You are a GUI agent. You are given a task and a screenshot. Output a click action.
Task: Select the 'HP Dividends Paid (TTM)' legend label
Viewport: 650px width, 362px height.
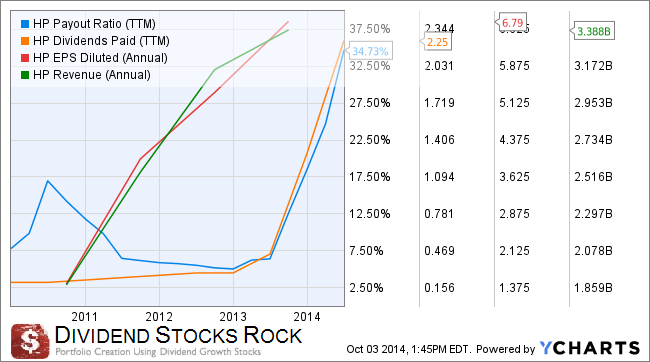[101, 41]
